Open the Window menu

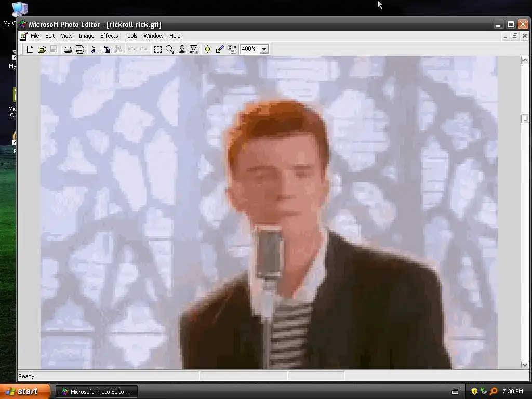point(153,36)
